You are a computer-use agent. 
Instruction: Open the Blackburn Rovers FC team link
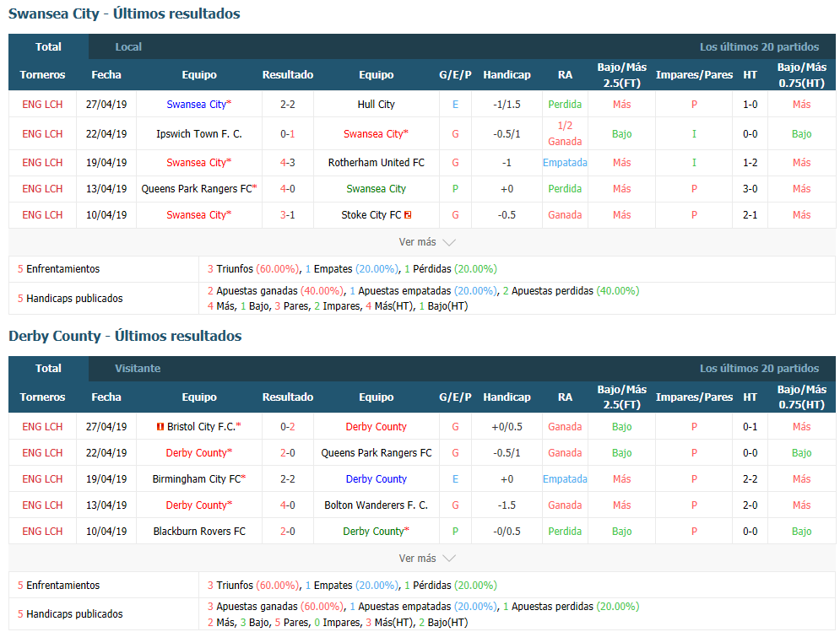[x=199, y=532]
